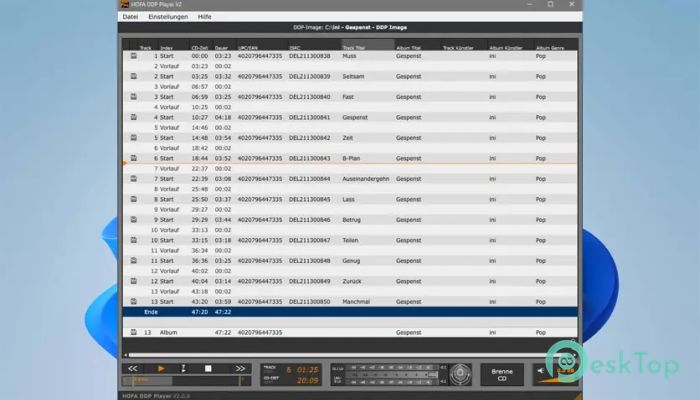
Task: Click the save icon for track 4 Gespenst
Action: click(x=133, y=117)
